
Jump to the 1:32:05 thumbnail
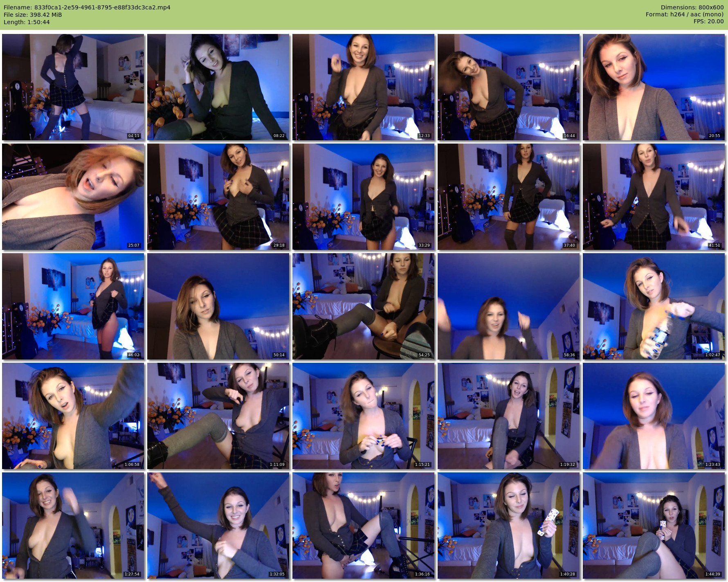[218, 526]
